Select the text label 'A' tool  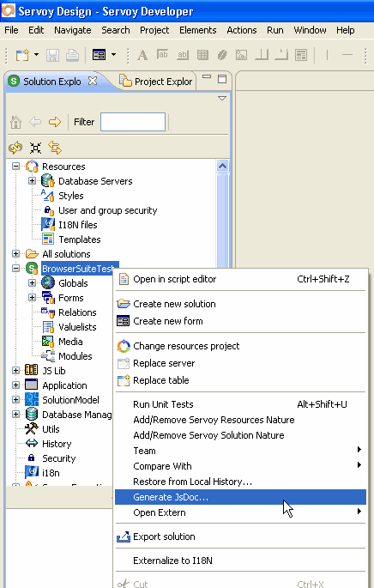pyautogui.click(x=142, y=56)
